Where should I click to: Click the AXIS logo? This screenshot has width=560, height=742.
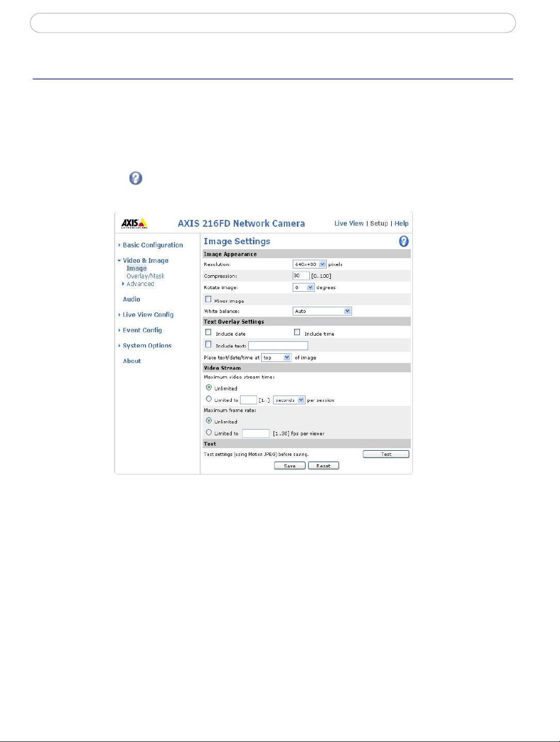click(134, 223)
